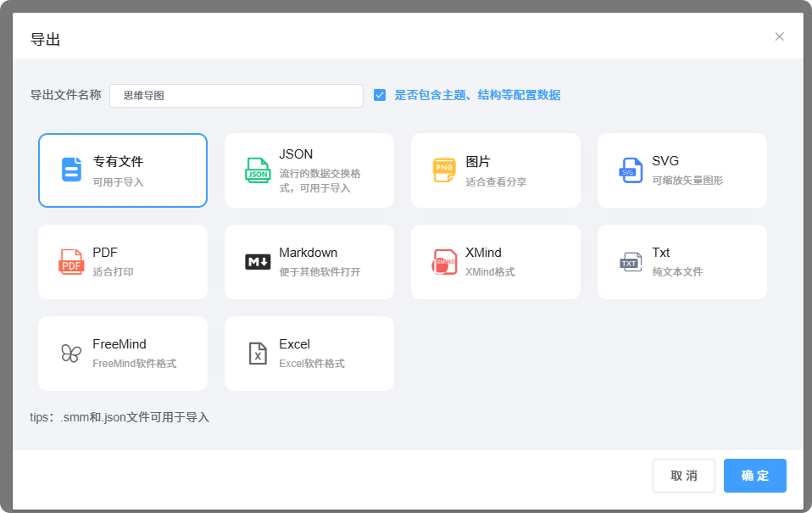Select the Markdown export format card
812x513 pixels.
[x=309, y=261]
